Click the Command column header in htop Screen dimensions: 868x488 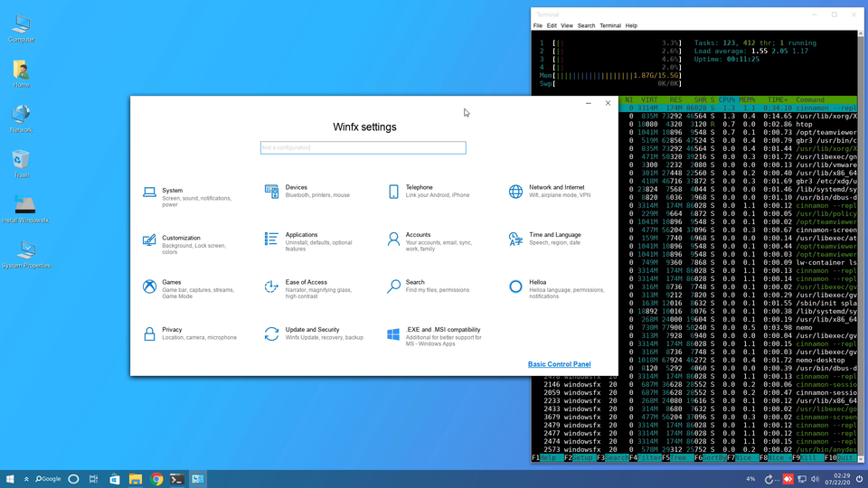click(x=810, y=100)
